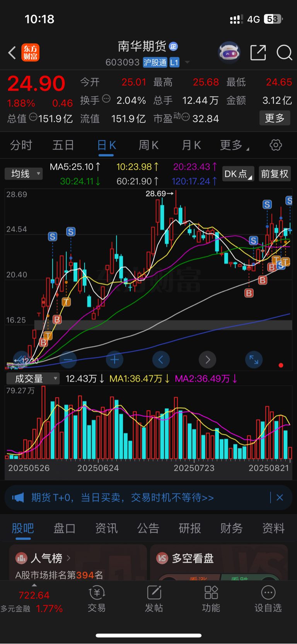Tap the 总值 info face icon
The image size is (297, 644).
33,117
